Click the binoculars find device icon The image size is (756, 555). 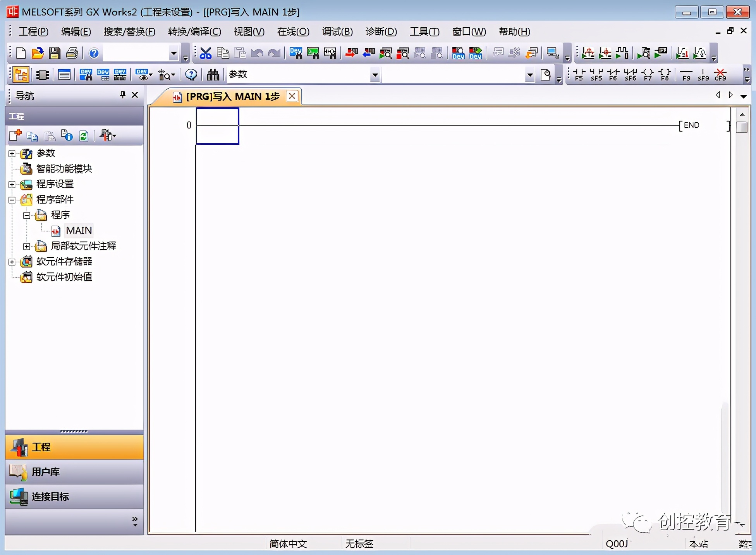click(213, 74)
